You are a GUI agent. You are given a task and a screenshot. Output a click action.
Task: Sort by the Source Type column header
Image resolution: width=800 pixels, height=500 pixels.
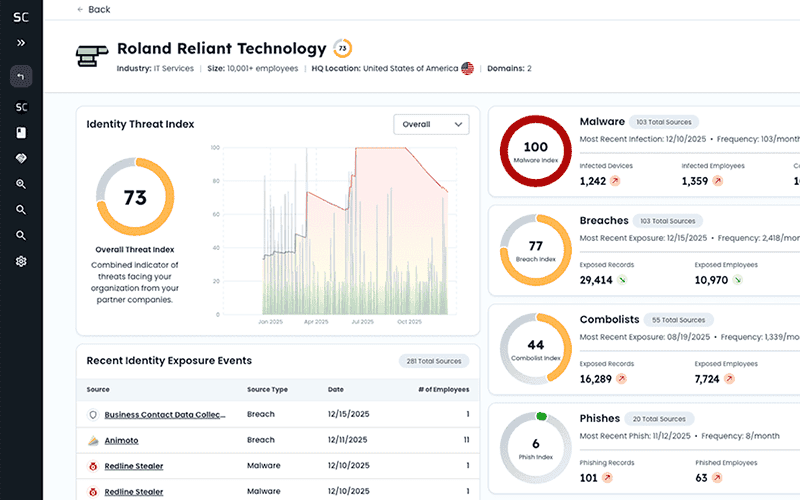point(267,390)
